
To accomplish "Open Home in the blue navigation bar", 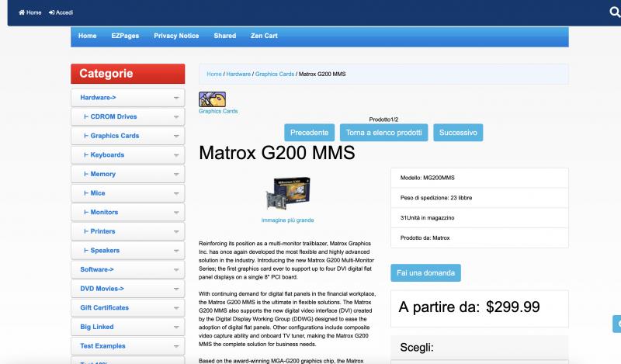I will (x=87, y=36).
